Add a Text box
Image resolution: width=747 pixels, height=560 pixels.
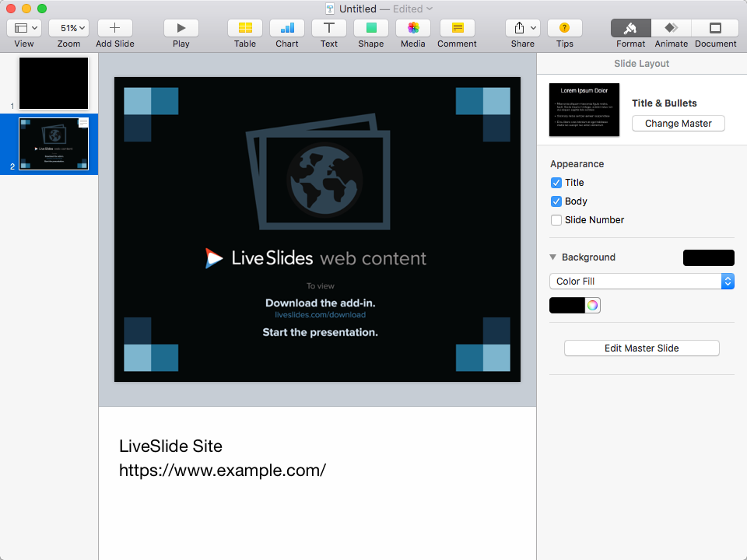[328, 28]
